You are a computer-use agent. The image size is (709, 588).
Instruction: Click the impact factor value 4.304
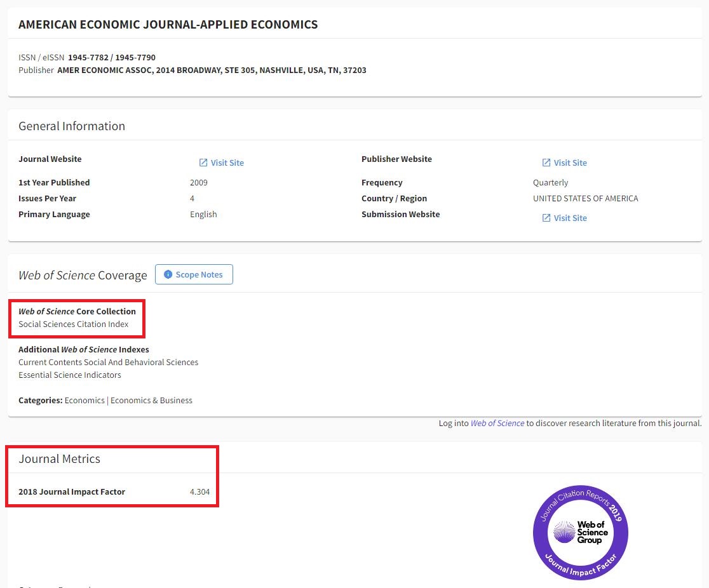199,492
